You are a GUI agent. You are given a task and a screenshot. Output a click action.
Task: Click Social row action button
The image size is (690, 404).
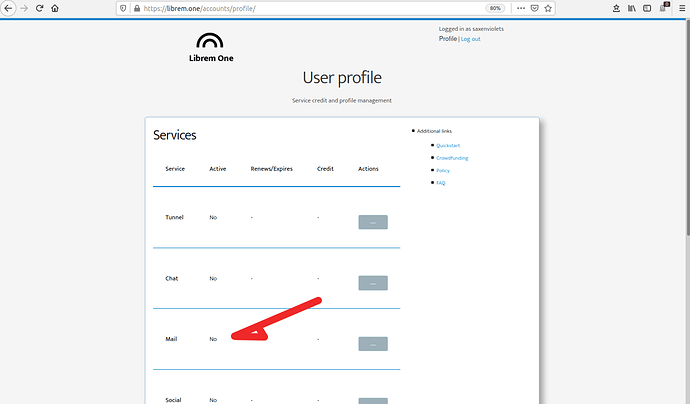point(373,401)
